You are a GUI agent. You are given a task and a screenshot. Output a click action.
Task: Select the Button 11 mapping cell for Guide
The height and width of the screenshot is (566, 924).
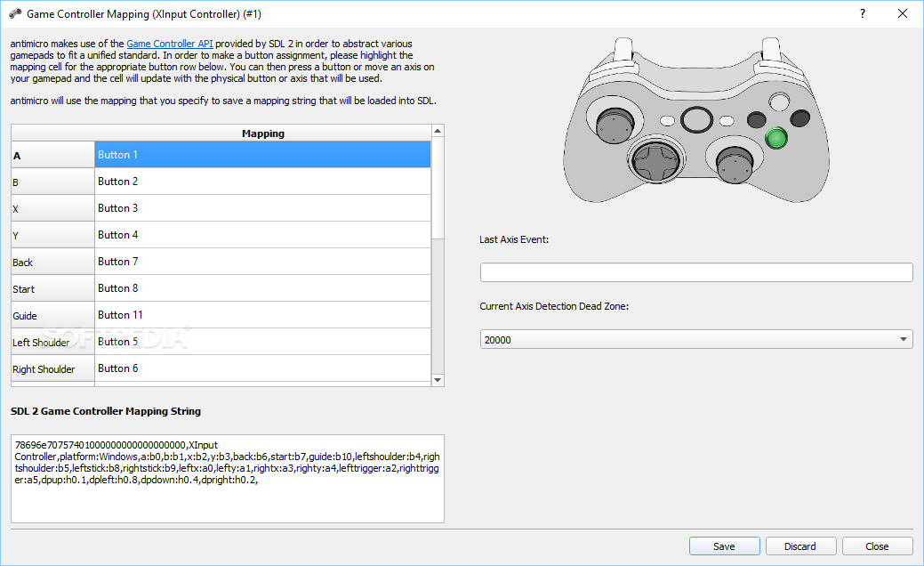(263, 315)
